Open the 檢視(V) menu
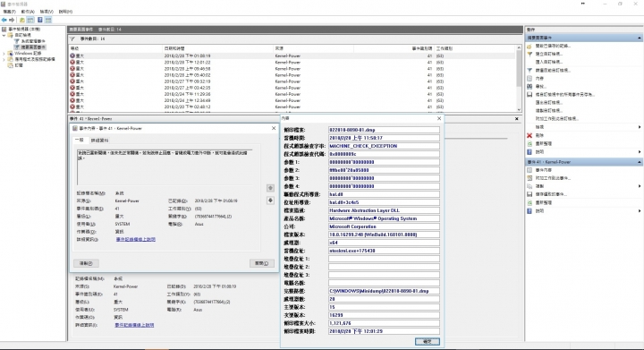This screenshot has width=644, height=350. [47, 12]
